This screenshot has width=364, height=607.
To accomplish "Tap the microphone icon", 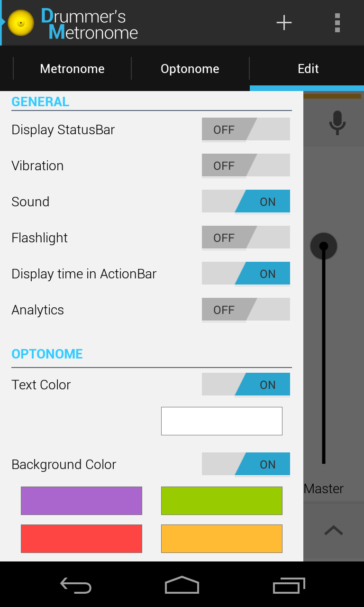I will point(337,122).
